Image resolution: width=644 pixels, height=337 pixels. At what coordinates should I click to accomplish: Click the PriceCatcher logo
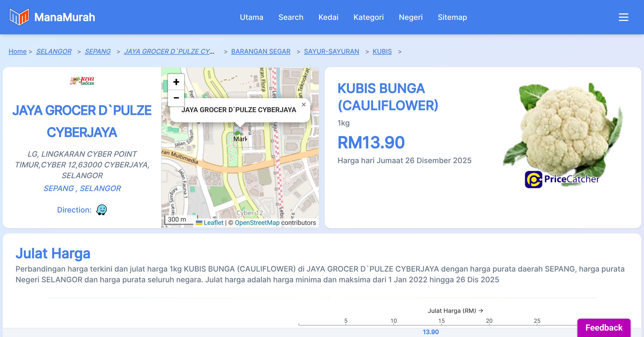(562, 179)
